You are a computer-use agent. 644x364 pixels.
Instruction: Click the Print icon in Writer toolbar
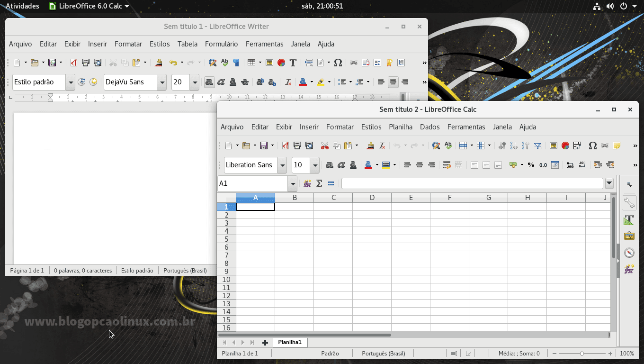86,63
